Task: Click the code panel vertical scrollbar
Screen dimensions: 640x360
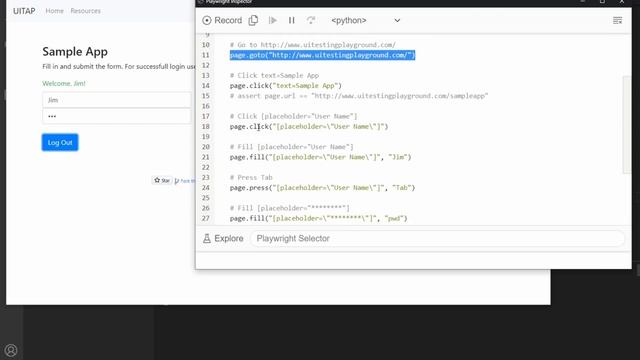Action: [627, 124]
